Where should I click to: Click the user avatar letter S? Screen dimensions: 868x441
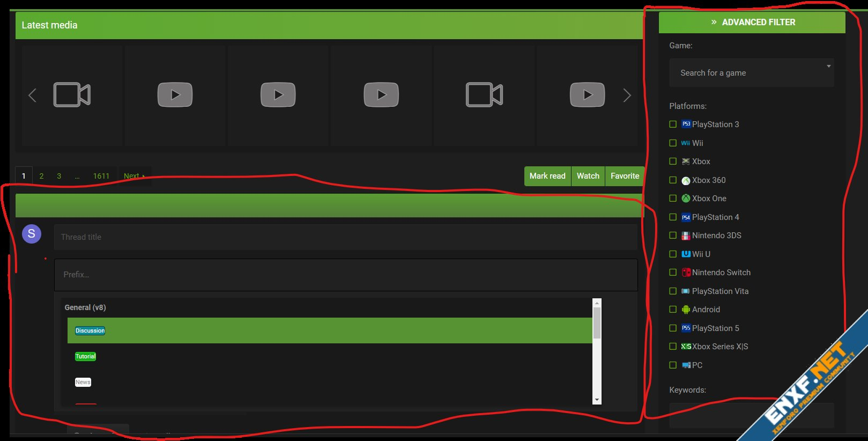pos(32,234)
